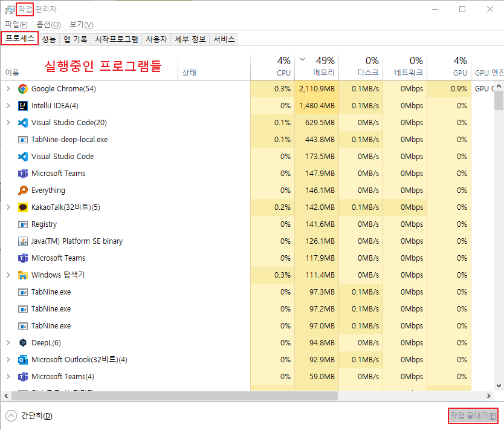The width and height of the screenshot is (504, 430).
Task: Click the Microsoft Outlook process icon
Action: tap(23, 360)
